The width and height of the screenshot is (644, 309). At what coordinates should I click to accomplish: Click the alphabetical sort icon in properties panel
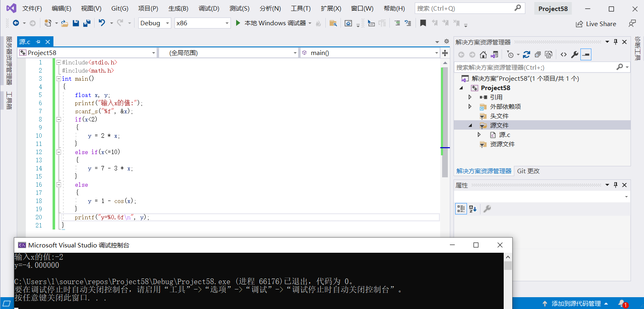click(x=473, y=209)
